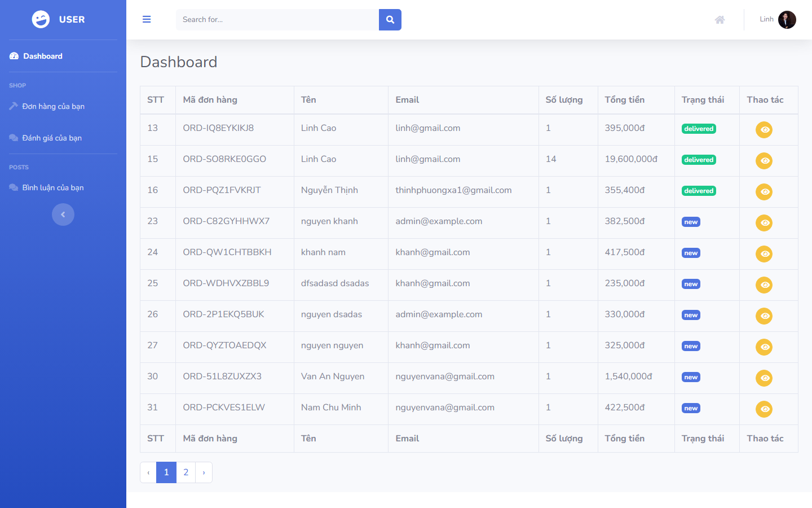Screen dimensions: 812x508
Task: Click the blue search magnifier button
Action: [x=390, y=20]
